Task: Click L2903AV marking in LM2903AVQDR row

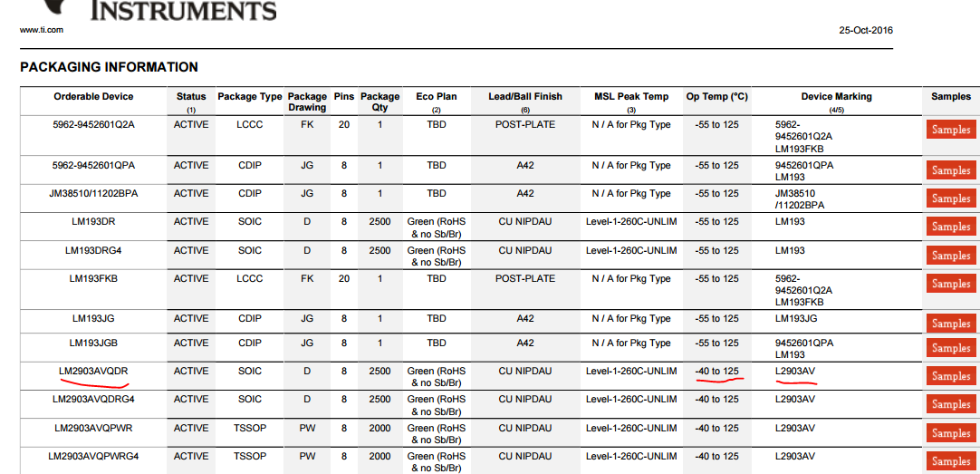Action: pyautogui.click(x=795, y=371)
